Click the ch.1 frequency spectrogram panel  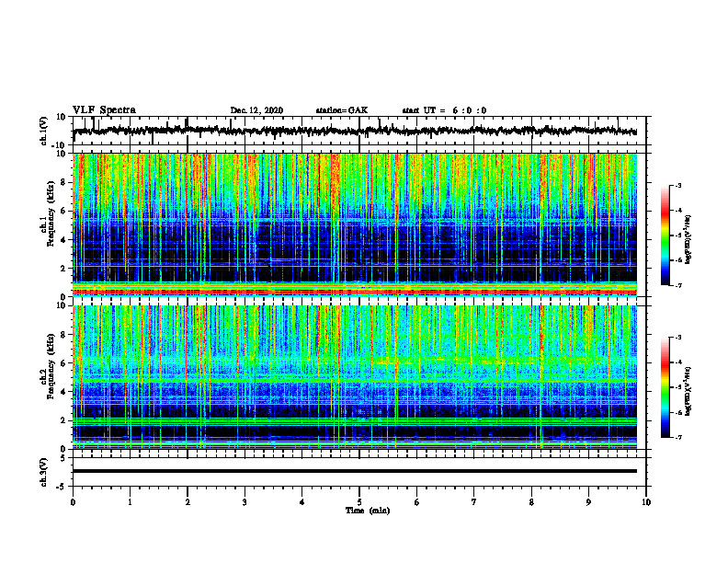click(355, 224)
